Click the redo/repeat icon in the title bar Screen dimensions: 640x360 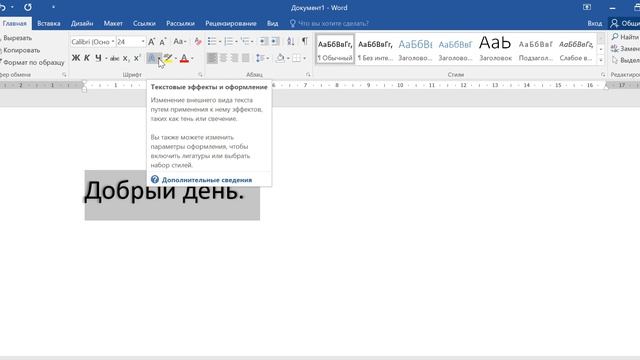click(28, 7)
